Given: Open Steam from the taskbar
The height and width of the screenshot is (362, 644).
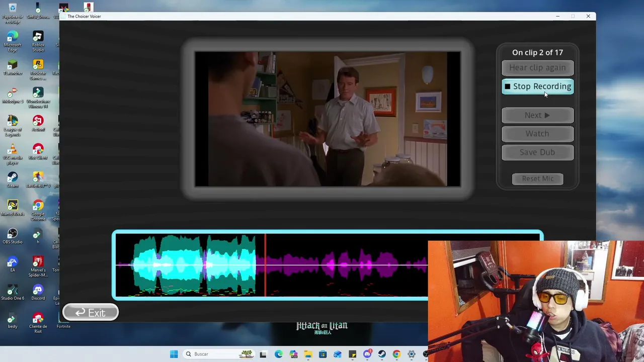Looking at the screenshot, I should 382,354.
